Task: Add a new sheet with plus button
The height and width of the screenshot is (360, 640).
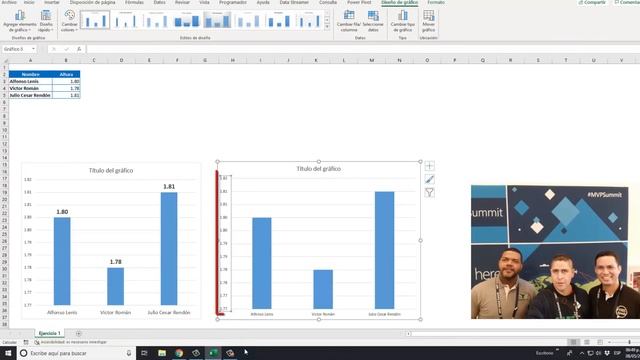Action: tap(78, 333)
